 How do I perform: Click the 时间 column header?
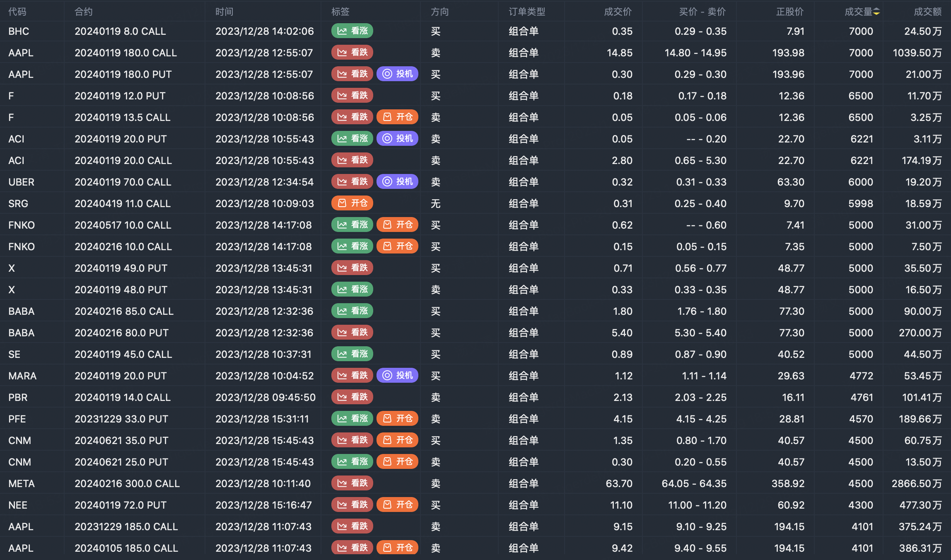click(224, 12)
